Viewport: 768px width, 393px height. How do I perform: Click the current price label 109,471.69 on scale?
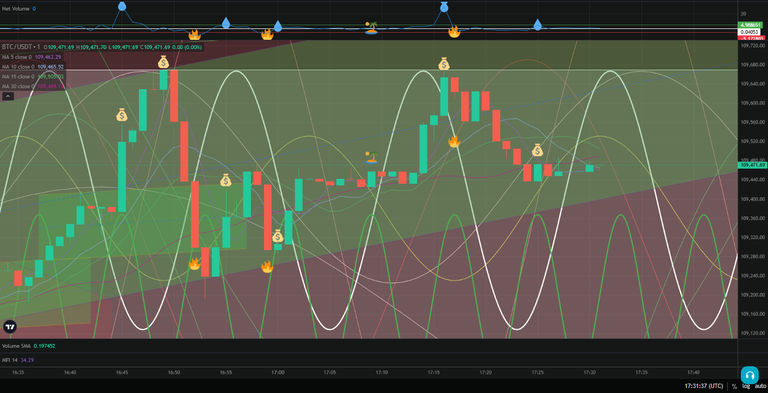point(752,165)
